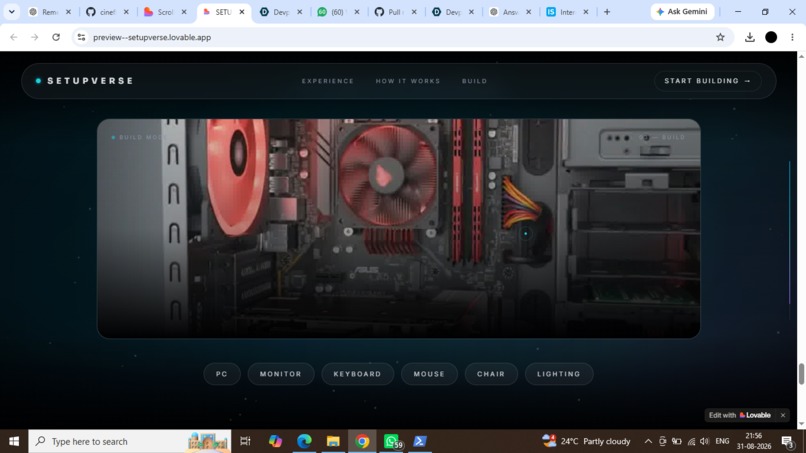Select the Chair category pill
This screenshot has width=806, height=453.
pos(491,374)
